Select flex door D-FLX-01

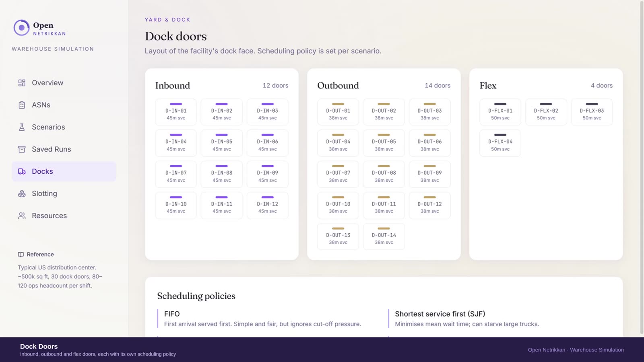pyautogui.click(x=500, y=112)
